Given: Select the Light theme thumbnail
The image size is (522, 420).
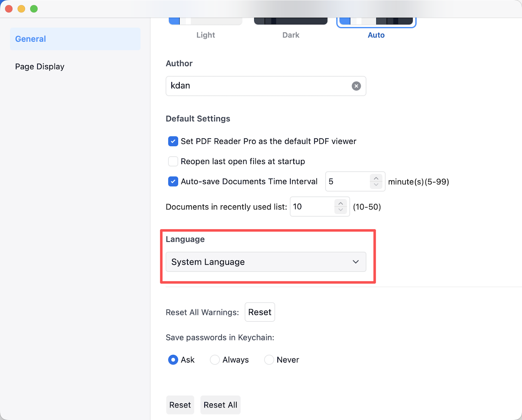Looking at the screenshot, I should 206,22.
